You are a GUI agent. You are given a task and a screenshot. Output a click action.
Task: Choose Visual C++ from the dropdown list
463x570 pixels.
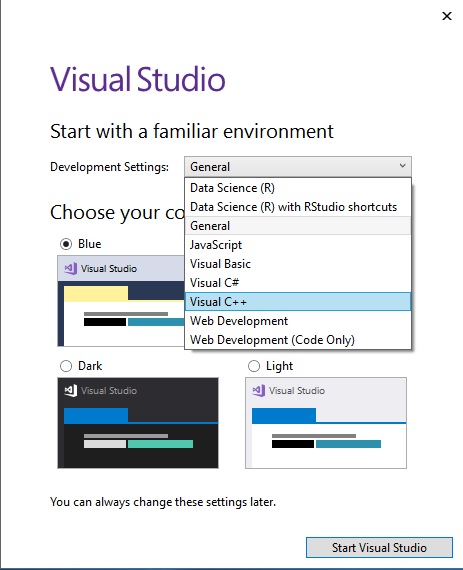point(298,302)
